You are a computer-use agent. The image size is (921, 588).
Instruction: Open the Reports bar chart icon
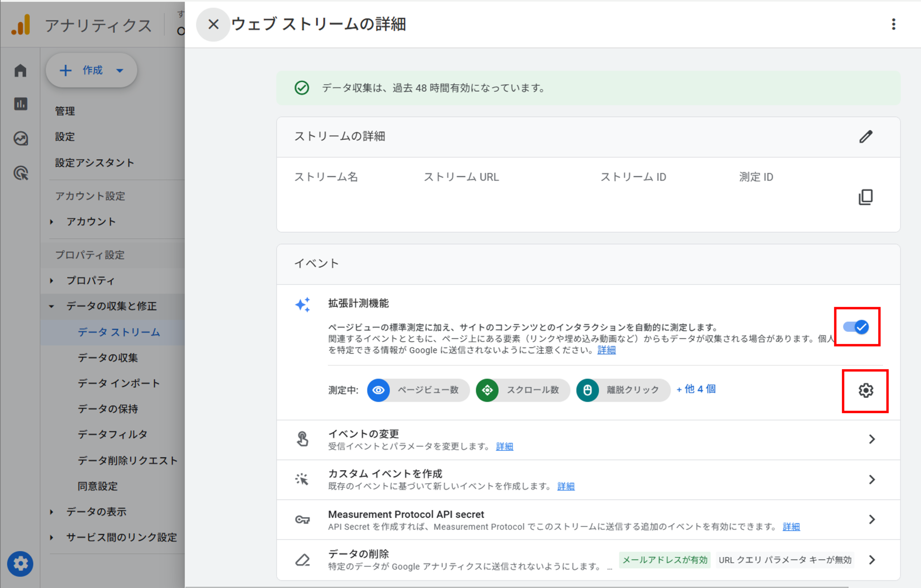[20, 104]
